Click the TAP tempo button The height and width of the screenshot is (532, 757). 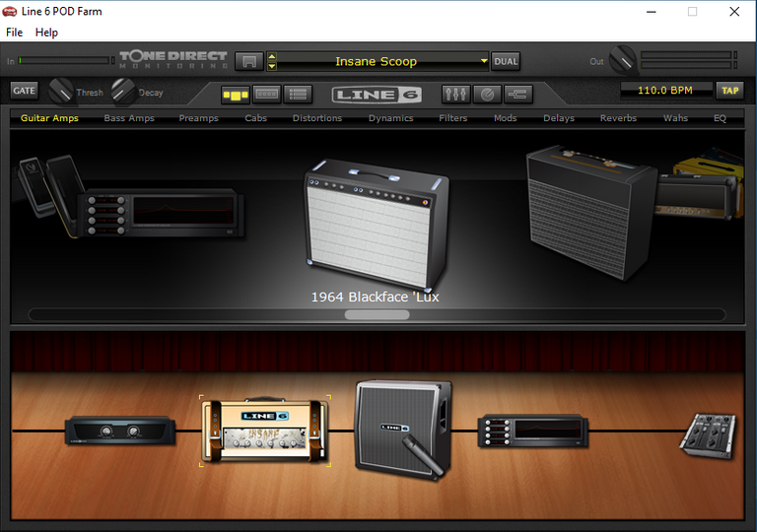(x=729, y=91)
